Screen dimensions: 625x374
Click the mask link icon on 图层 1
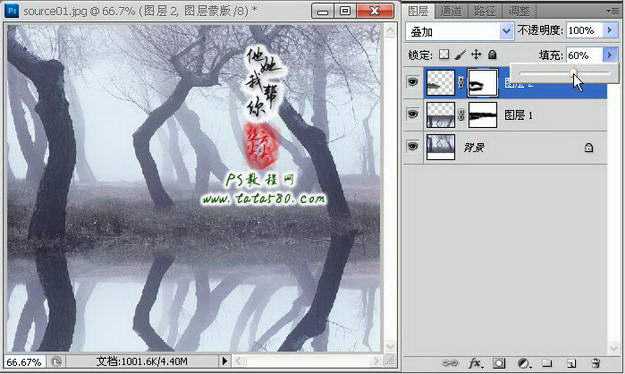461,115
